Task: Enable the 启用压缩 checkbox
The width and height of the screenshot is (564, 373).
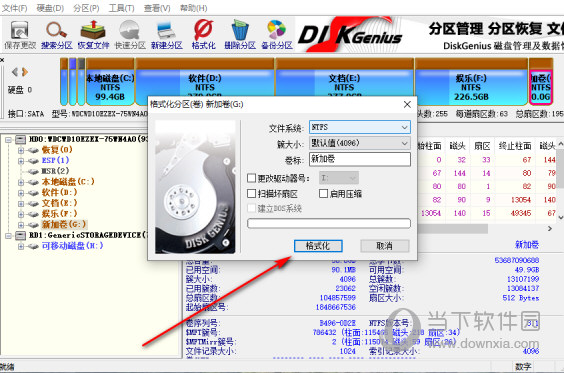Action: [x=323, y=194]
